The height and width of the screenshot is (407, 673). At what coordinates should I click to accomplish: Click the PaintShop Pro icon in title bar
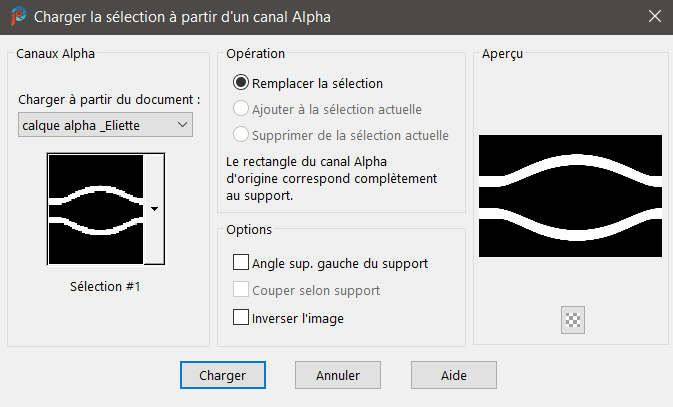[17, 17]
